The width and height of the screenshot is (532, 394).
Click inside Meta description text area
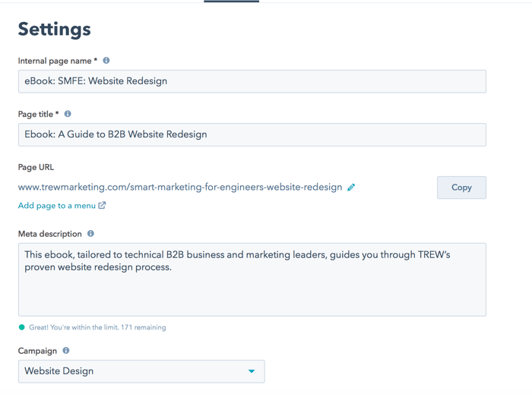tap(252, 280)
